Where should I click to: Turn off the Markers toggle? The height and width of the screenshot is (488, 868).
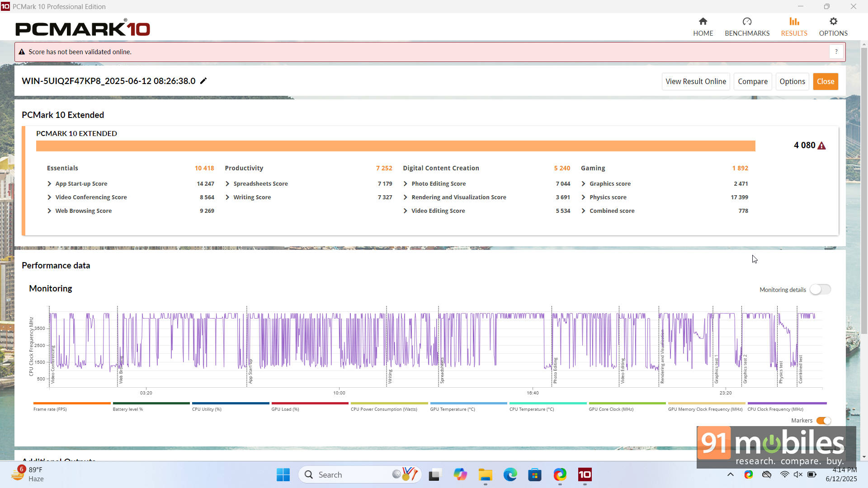[824, 421]
